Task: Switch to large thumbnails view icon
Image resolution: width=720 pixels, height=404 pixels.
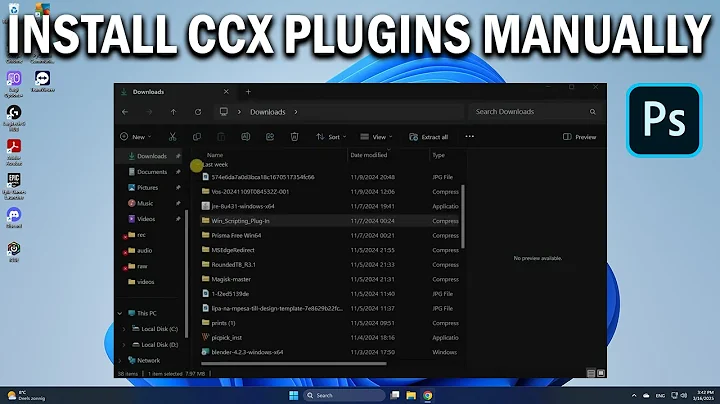Action: (x=601, y=373)
